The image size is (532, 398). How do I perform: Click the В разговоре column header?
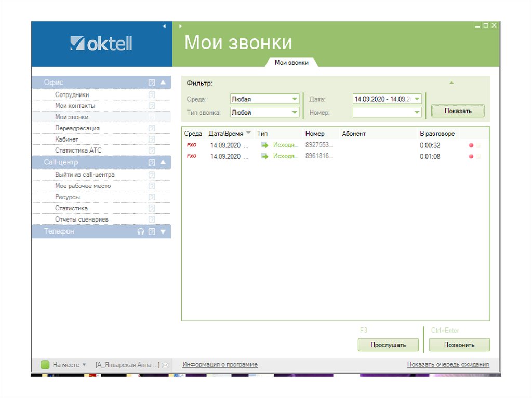tap(437, 133)
